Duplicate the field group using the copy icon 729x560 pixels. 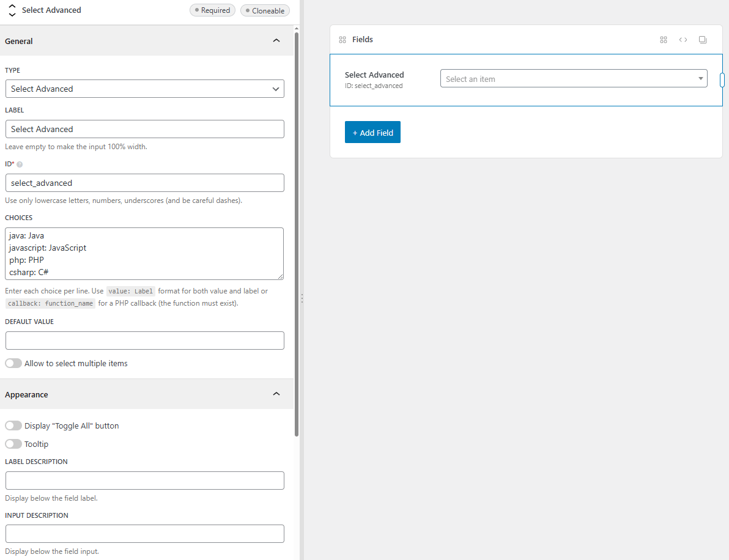pyautogui.click(x=702, y=39)
